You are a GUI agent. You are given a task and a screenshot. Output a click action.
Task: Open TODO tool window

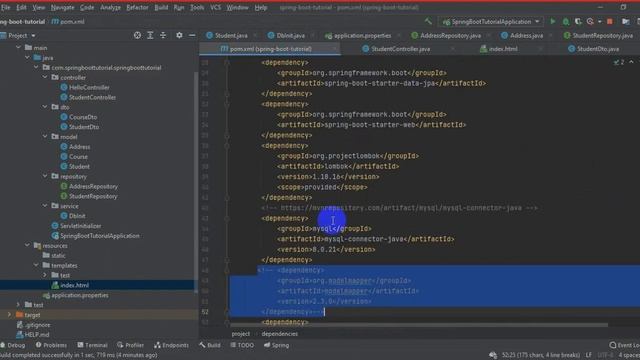tap(242, 345)
